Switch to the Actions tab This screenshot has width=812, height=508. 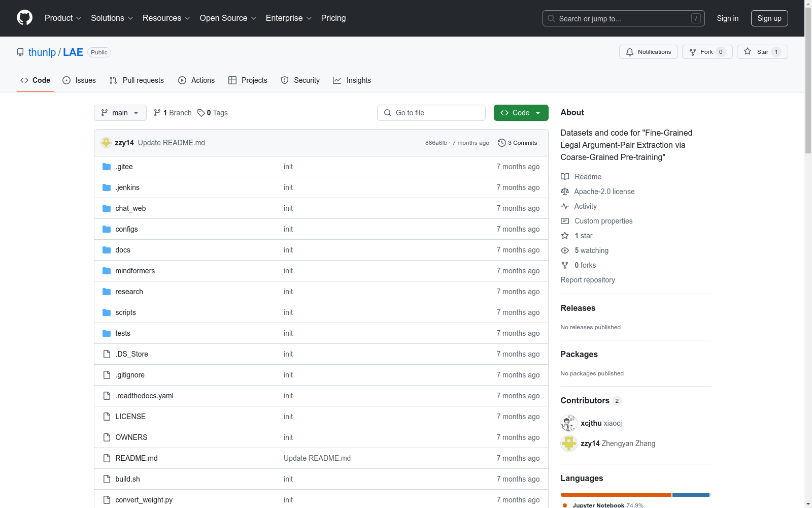coord(196,80)
